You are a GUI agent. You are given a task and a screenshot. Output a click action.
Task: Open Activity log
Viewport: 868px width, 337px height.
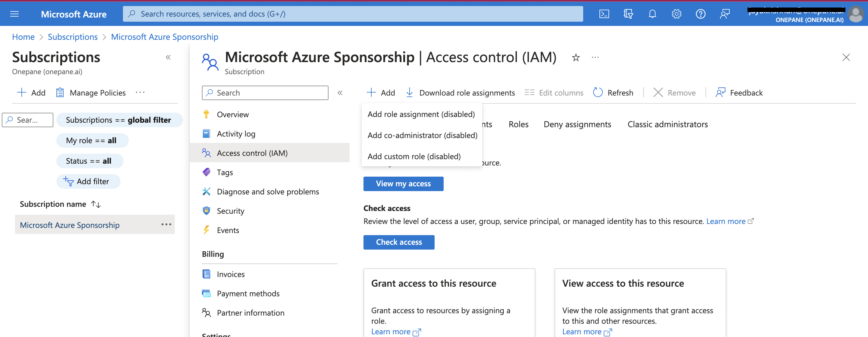pyautogui.click(x=269, y=134)
